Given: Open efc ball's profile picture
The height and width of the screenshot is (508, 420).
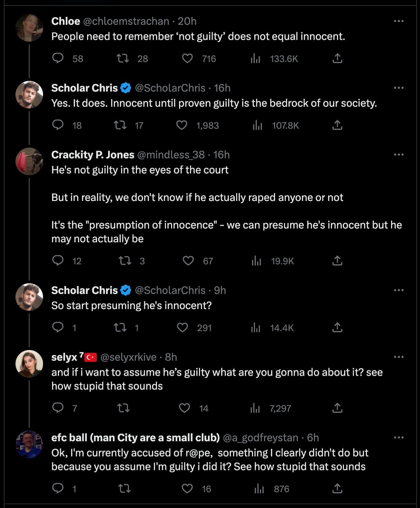Looking at the screenshot, I should click(x=30, y=444).
